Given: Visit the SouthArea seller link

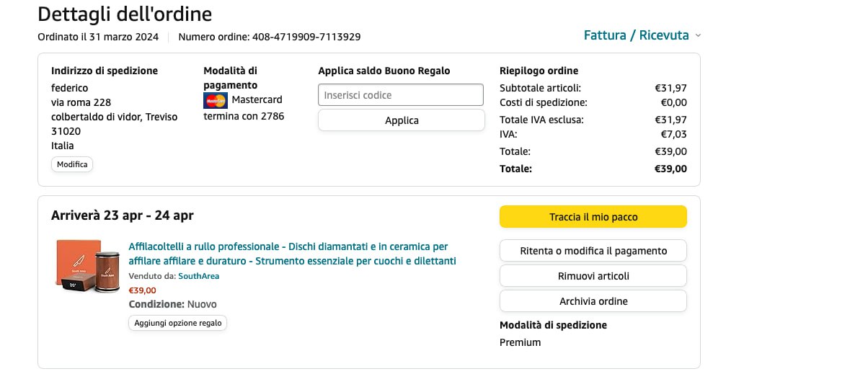Looking at the screenshot, I should pos(199,276).
